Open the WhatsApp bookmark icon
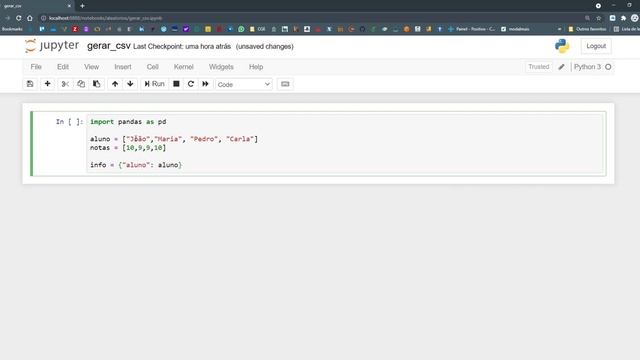Viewport: 640px width, 360px height. point(241,29)
